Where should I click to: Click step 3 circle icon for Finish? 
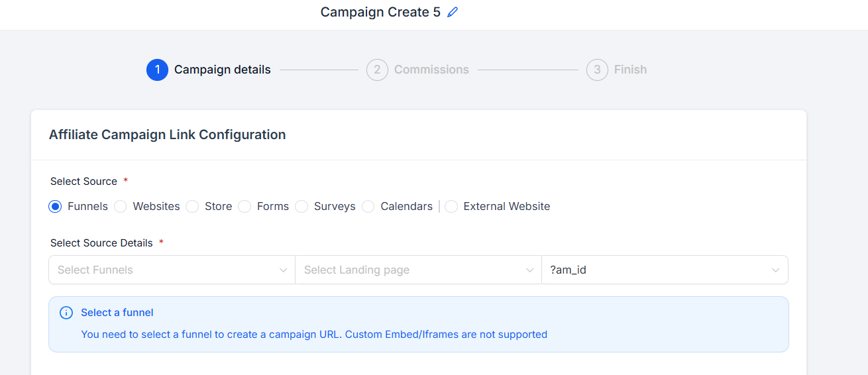click(597, 70)
